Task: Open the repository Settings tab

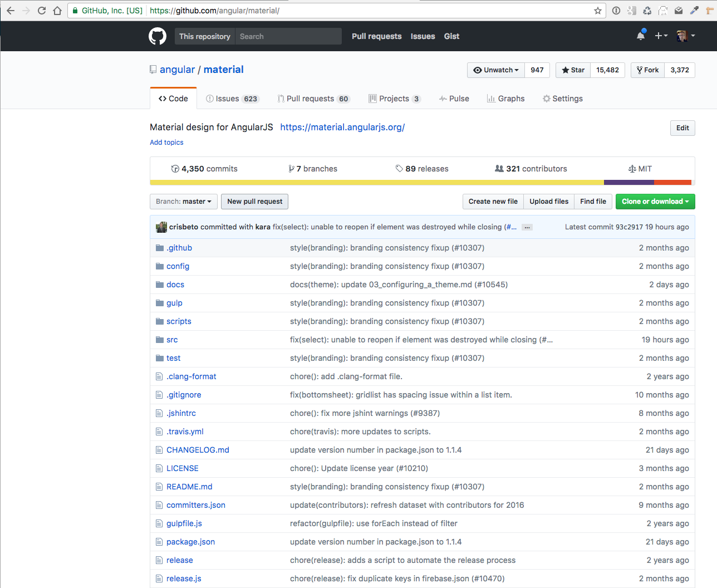Action: pyautogui.click(x=563, y=99)
